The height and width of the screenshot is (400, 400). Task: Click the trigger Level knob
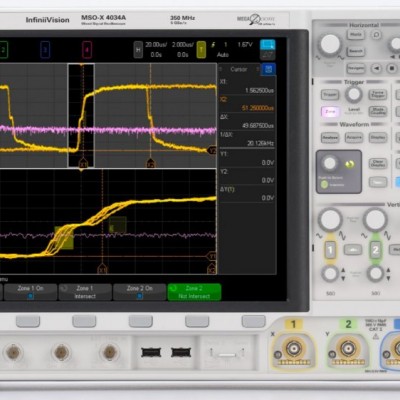pyautogui.click(x=354, y=95)
